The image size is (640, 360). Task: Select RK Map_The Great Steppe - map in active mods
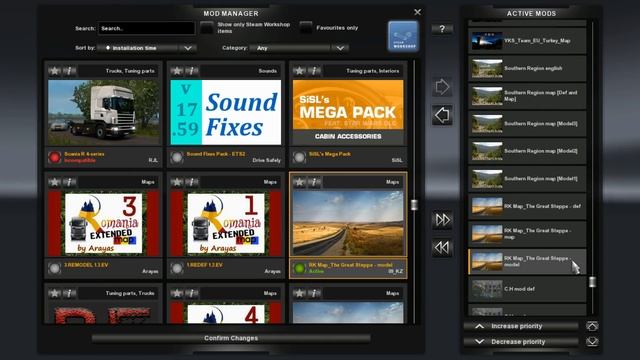(x=527, y=233)
